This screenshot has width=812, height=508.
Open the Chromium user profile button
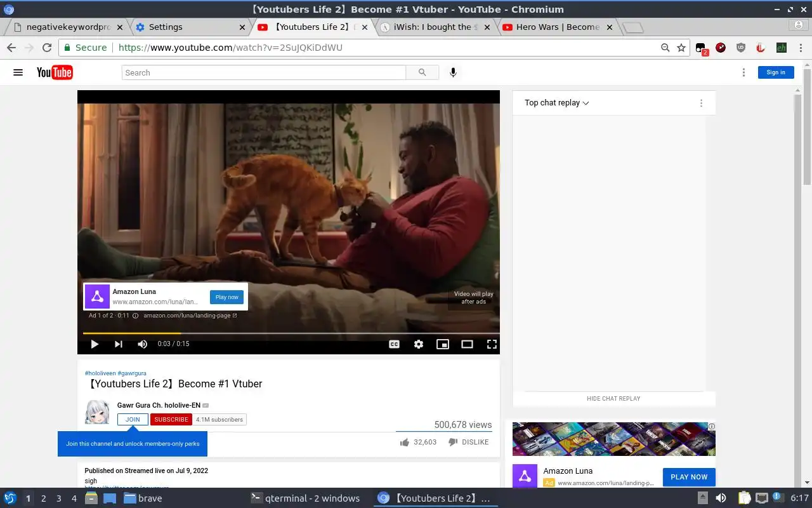click(x=799, y=25)
